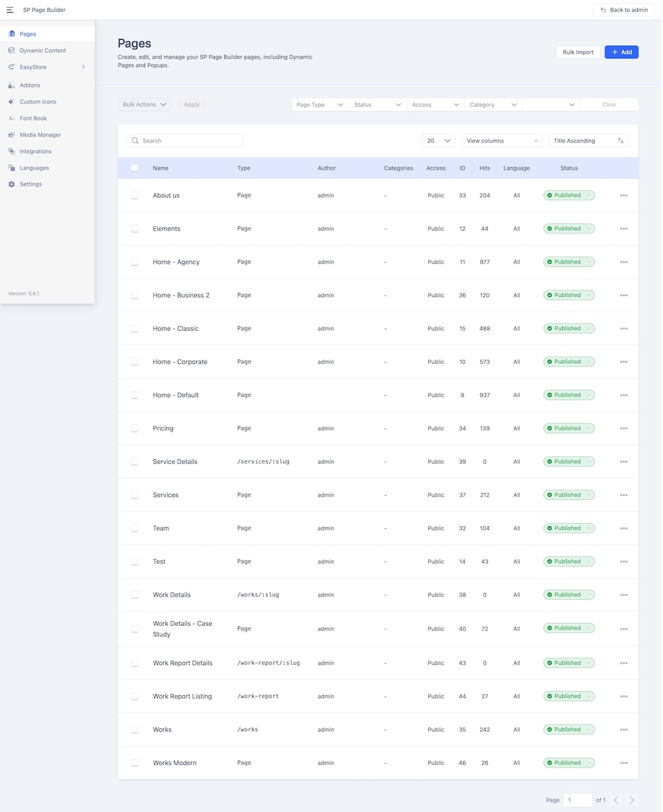Select the Works Modern page checkbox
The height and width of the screenshot is (812, 663).
click(135, 763)
